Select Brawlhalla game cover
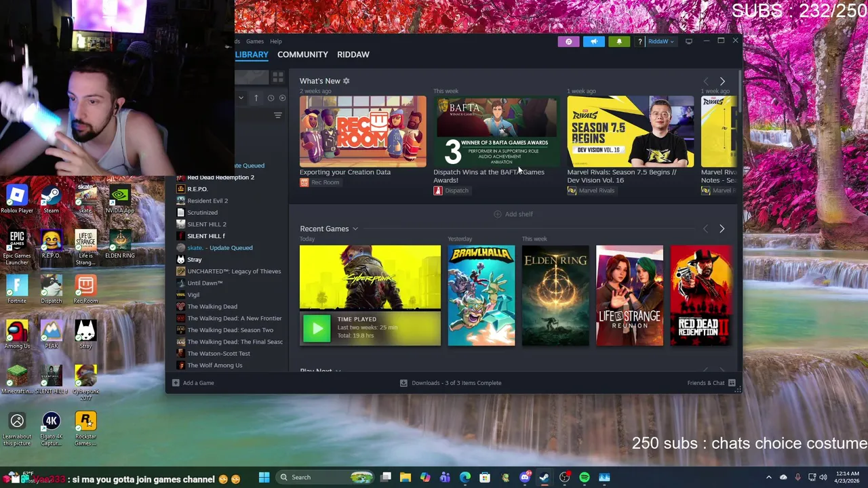The image size is (868, 488). 481,296
